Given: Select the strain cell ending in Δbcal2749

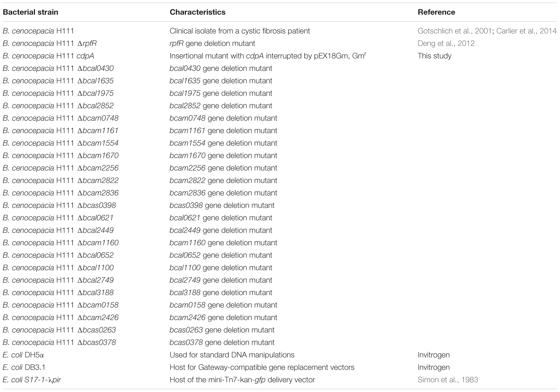Looking at the screenshot, I should point(58,280).
